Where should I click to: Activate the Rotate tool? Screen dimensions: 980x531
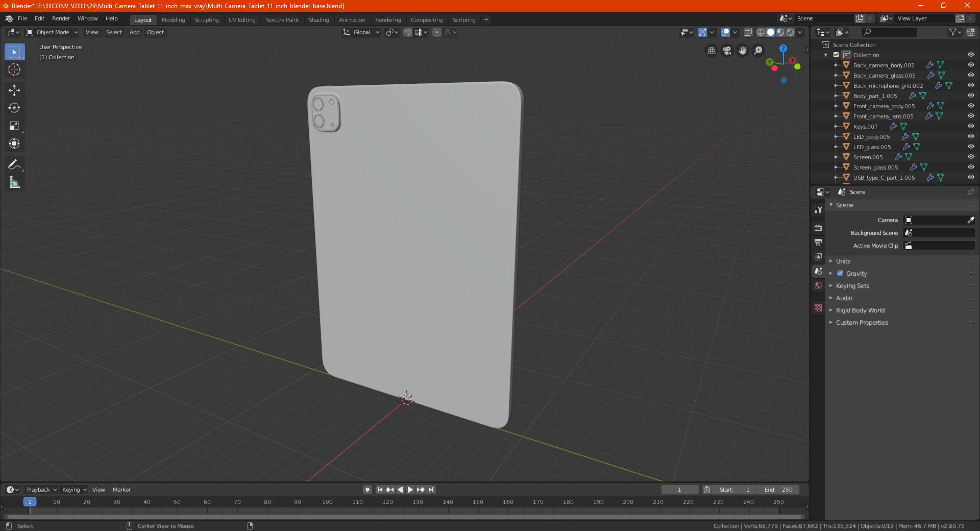tap(14, 108)
